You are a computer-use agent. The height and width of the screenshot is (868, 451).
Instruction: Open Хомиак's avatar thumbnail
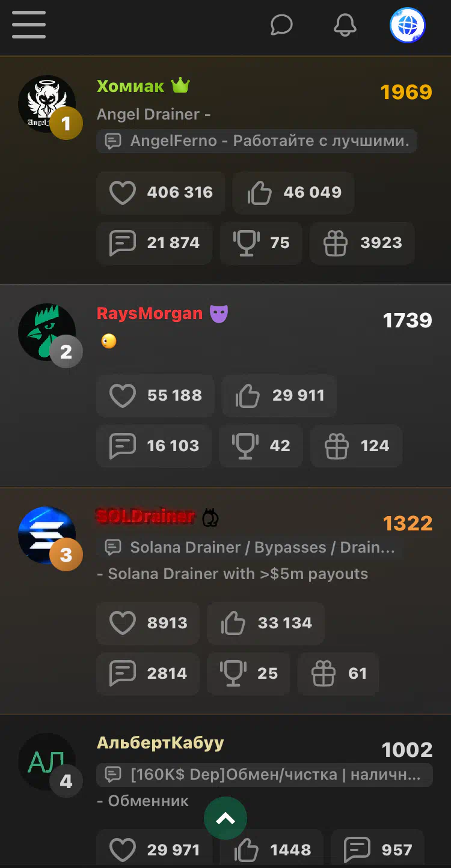point(47,104)
